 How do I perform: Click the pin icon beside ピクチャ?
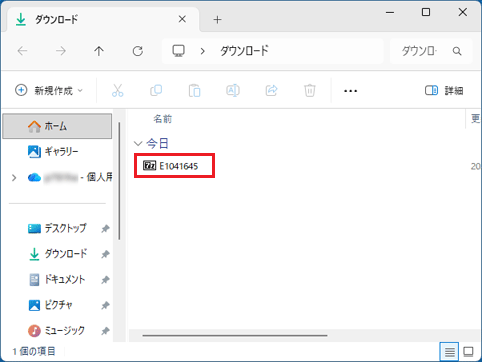coord(105,305)
